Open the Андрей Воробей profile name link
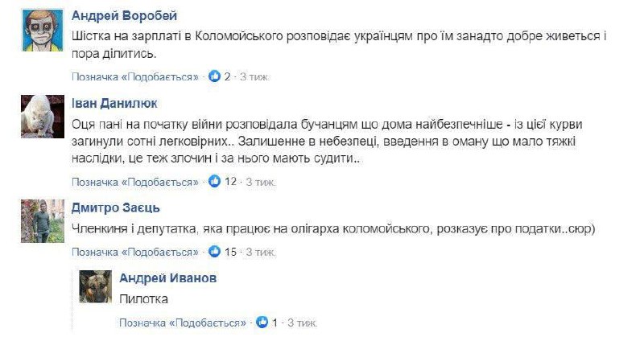 point(124,16)
